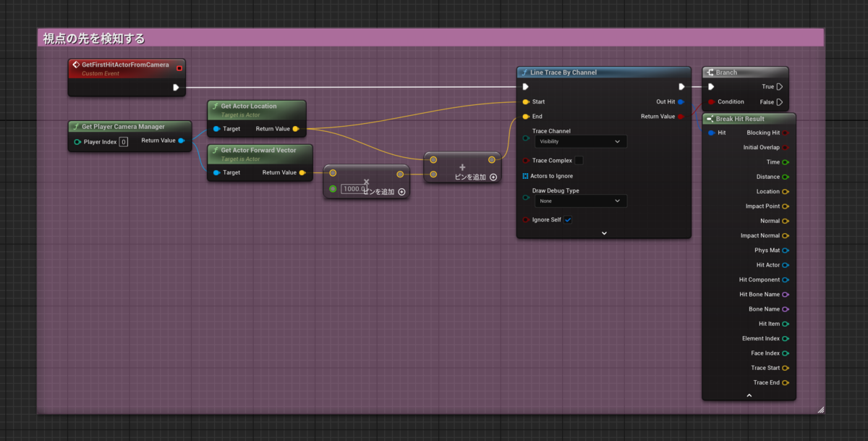Click the Hit input pin on Break Hit Result
This screenshot has width=868, height=441.
click(711, 133)
